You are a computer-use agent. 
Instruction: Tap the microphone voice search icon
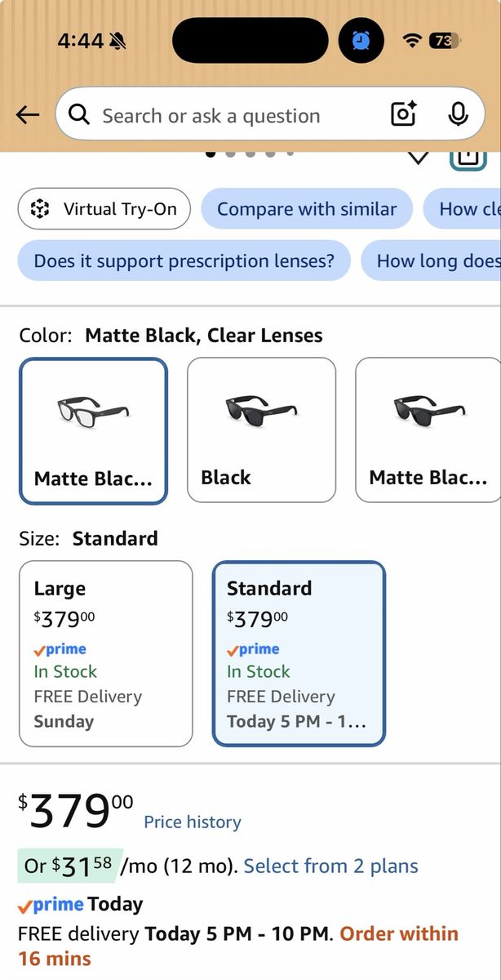[459, 114]
